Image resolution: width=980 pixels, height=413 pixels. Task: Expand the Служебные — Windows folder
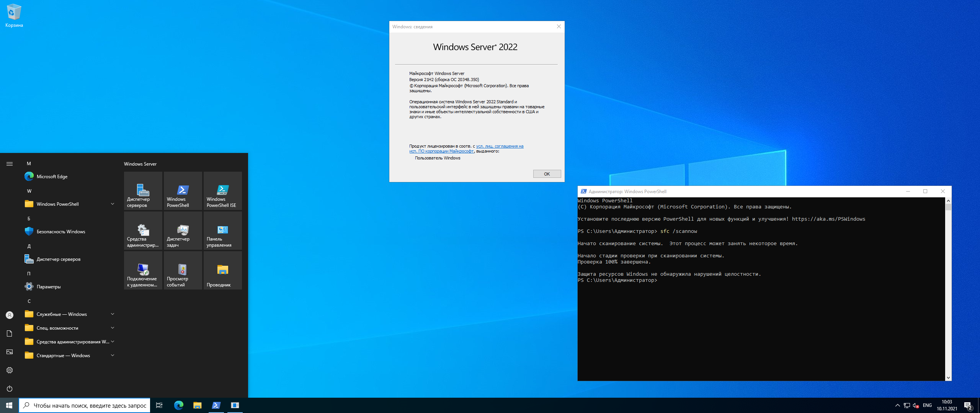(x=69, y=314)
